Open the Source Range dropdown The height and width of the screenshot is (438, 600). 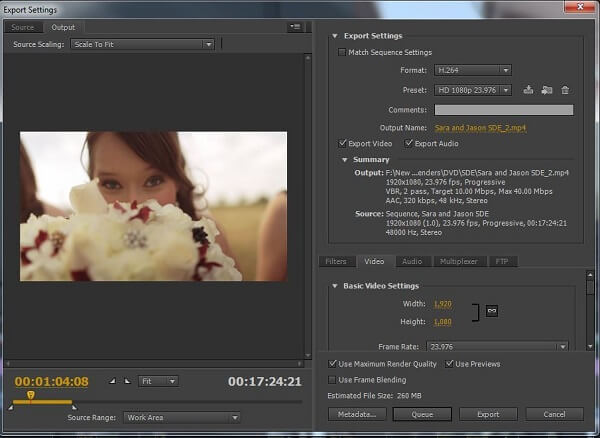point(180,417)
